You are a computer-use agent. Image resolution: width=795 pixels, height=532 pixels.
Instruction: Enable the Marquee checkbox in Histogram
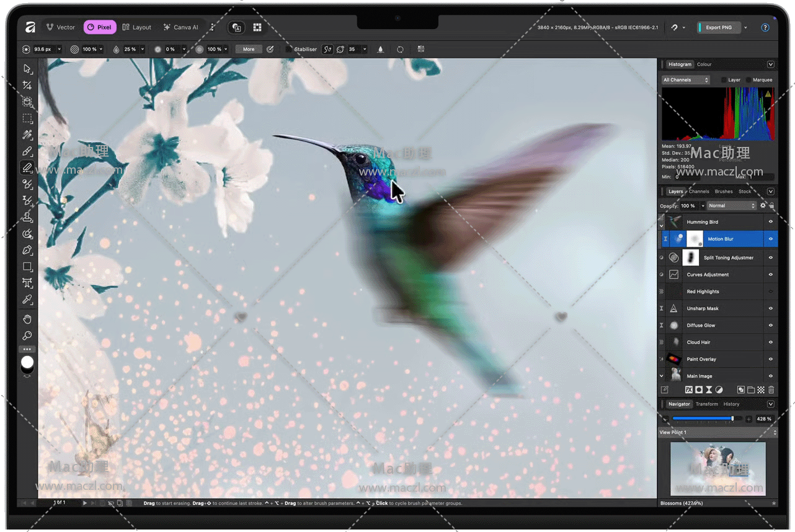tap(748, 80)
